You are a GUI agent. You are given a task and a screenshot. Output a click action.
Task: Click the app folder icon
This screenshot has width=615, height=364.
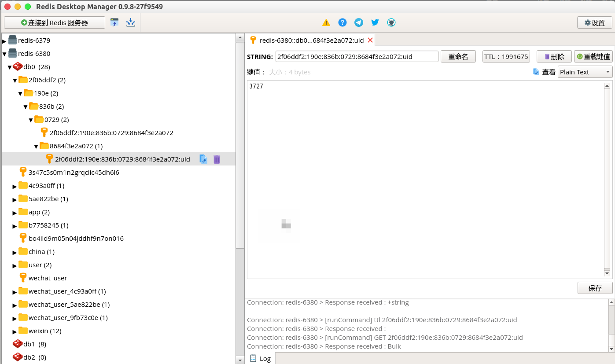point(23,211)
